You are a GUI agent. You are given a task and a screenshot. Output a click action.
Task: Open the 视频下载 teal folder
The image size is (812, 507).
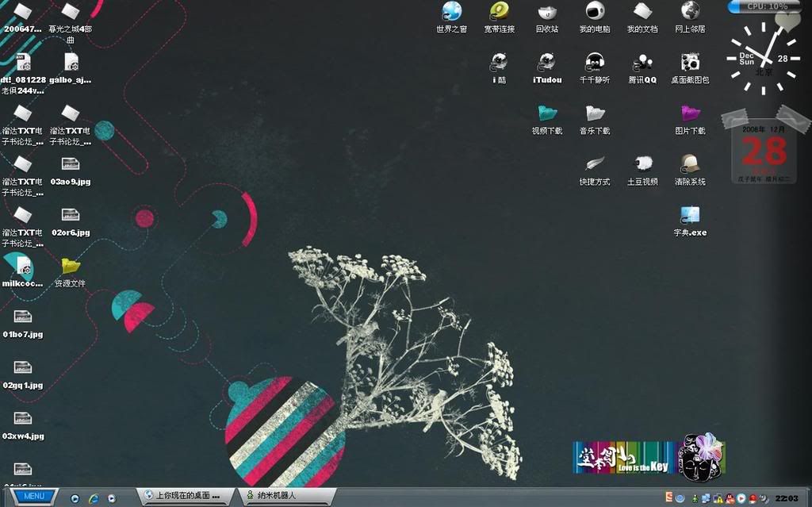coord(546,113)
